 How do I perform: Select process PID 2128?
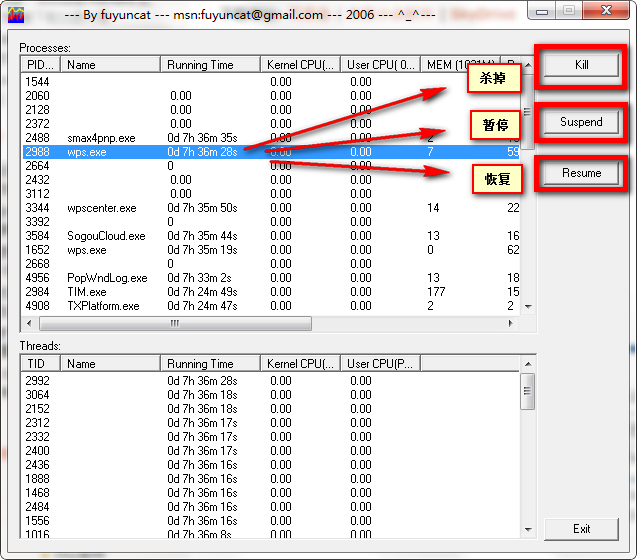[271, 110]
